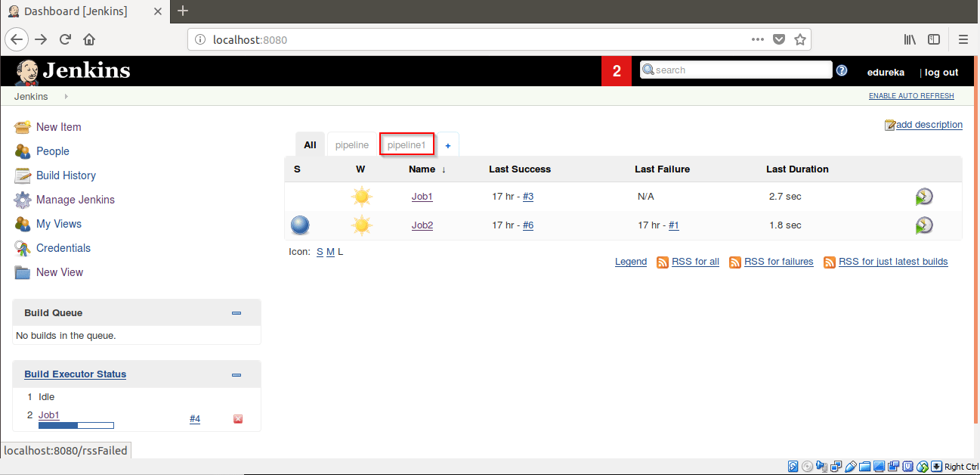Open the All view tab
The height and width of the screenshot is (475, 980).
coord(310,144)
